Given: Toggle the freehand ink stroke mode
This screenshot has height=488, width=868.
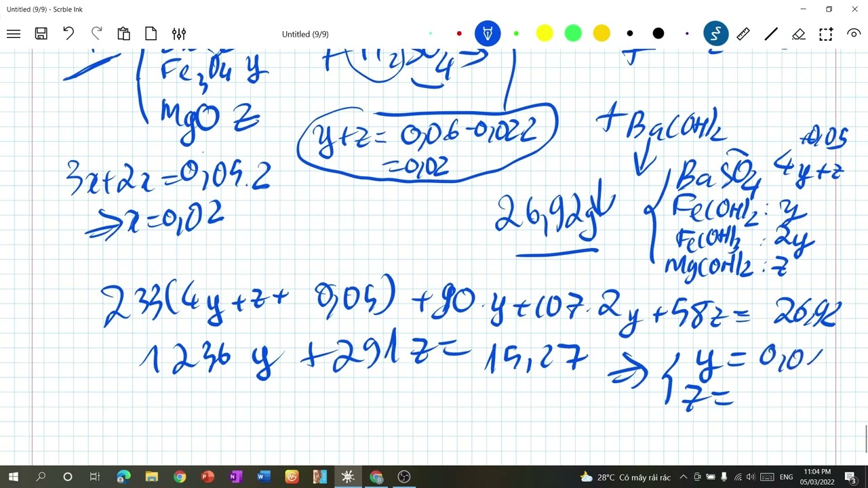Looking at the screenshot, I should [x=715, y=33].
